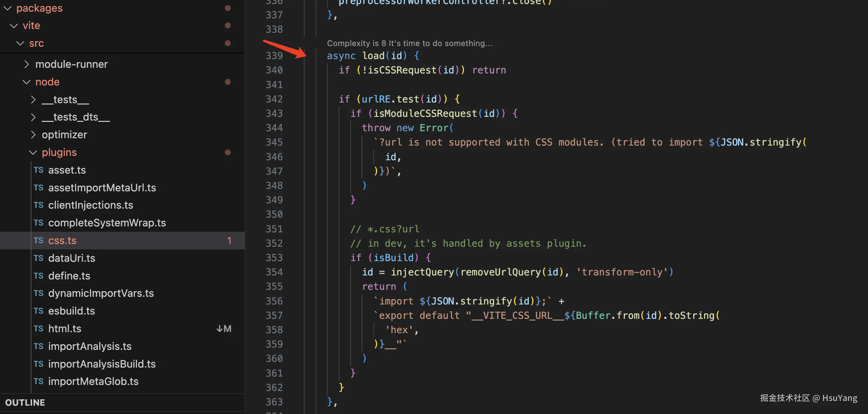Click the TS icon beside html.ts
This screenshot has width=868, height=414.
coord(38,329)
